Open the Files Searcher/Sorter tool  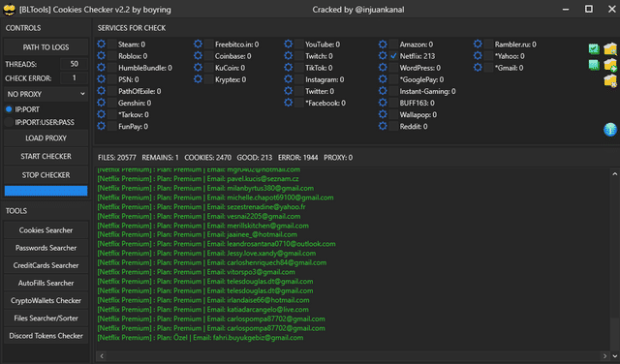[46, 318]
